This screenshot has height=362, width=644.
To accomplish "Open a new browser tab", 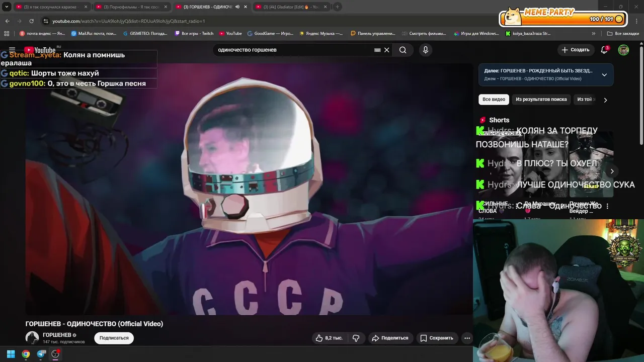I will (x=338, y=7).
